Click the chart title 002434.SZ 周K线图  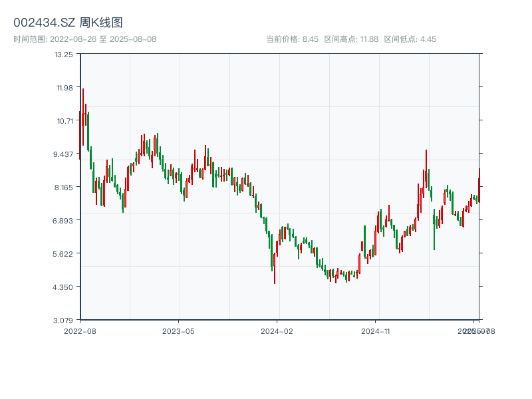(68, 23)
